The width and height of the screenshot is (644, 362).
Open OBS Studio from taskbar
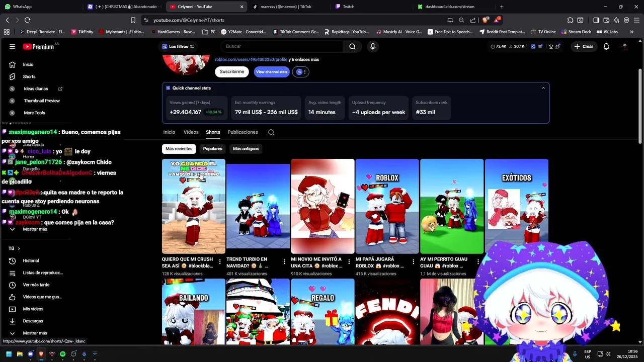click(x=73, y=354)
